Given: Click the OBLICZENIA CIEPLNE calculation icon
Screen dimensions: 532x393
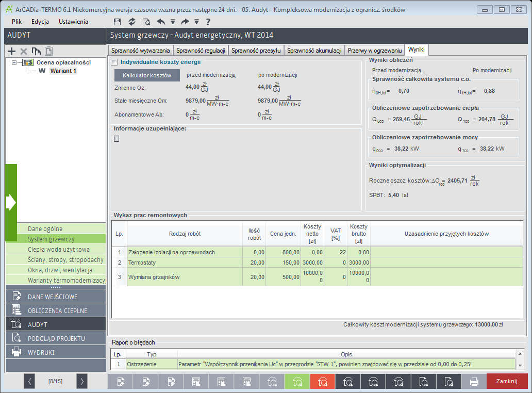Looking at the screenshot, I should coord(16,310).
